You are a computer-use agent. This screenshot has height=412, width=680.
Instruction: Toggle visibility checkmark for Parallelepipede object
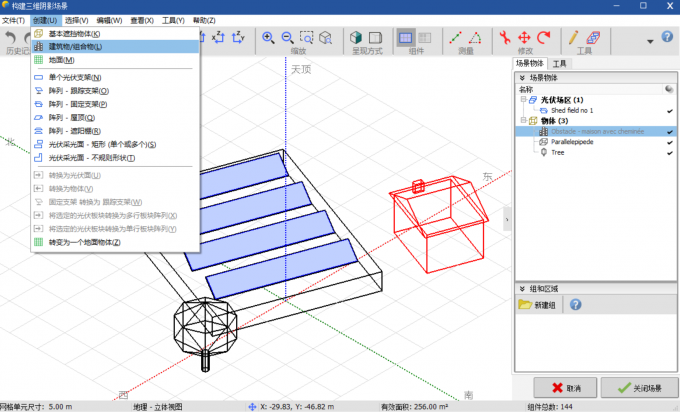pyautogui.click(x=670, y=142)
